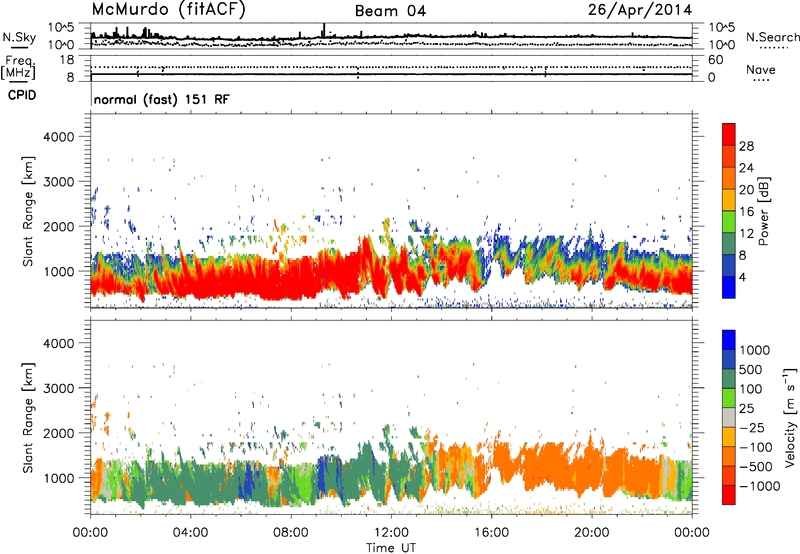This screenshot has width=800, height=554.
Task: Click the Nave legend label
Action: (x=761, y=70)
